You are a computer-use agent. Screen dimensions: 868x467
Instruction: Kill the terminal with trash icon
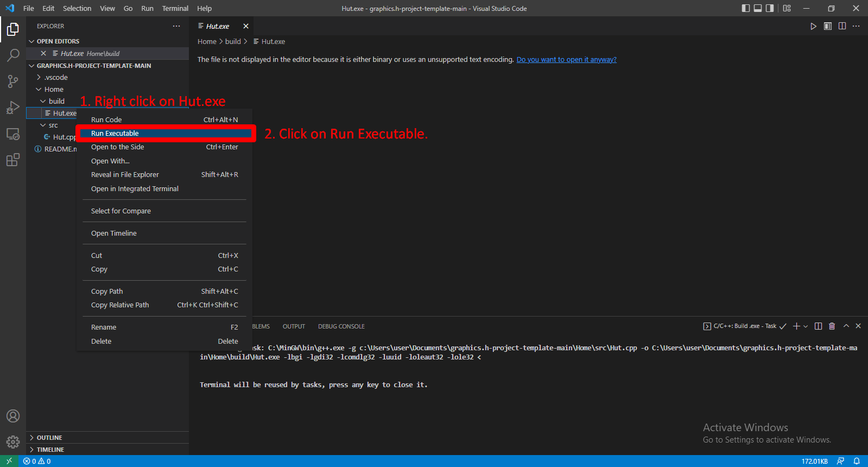(x=832, y=326)
